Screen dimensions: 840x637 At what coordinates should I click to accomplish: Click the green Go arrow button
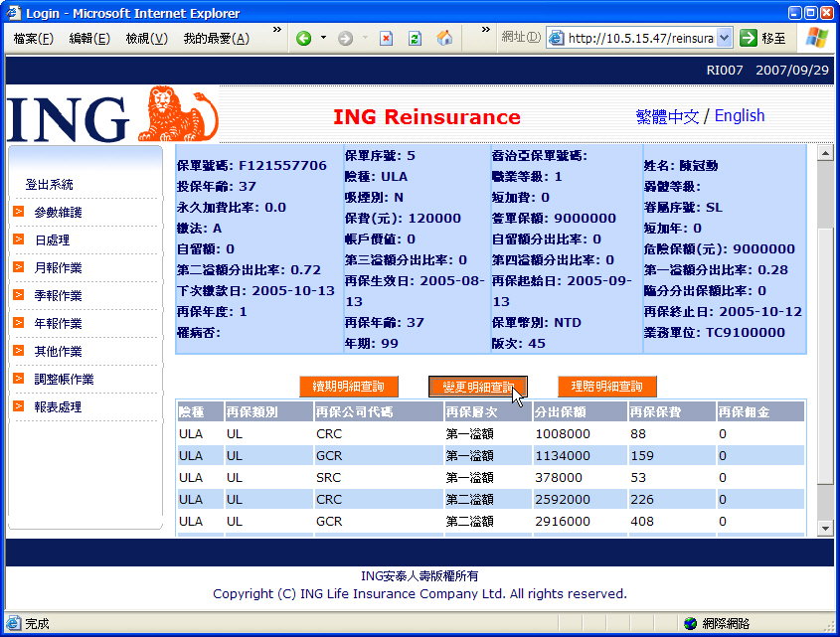pos(748,38)
